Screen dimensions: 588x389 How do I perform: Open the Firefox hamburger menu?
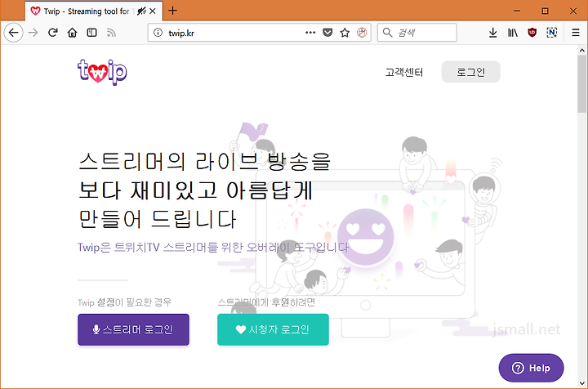click(576, 33)
